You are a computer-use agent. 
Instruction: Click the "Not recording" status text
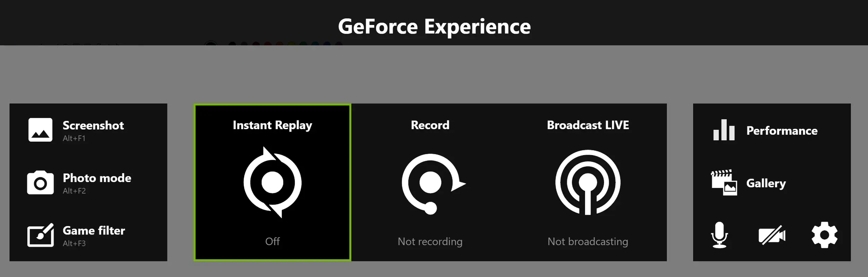[x=430, y=241]
